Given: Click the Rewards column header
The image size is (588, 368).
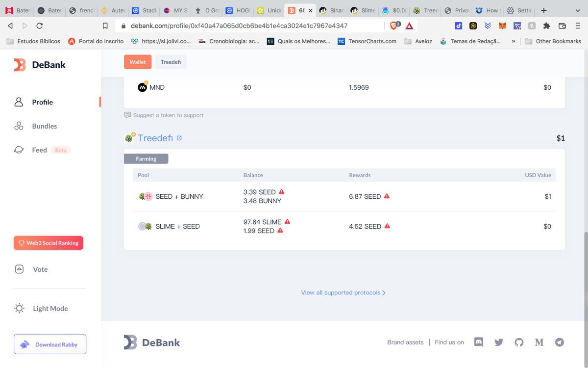Looking at the screenshot, I should [x=360, y=175].
